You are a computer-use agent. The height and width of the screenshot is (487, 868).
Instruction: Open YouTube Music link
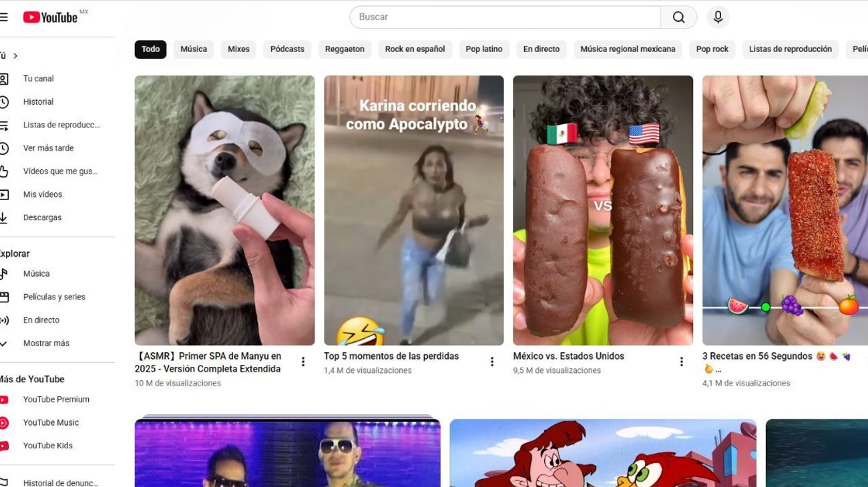(x=51, y=423)
